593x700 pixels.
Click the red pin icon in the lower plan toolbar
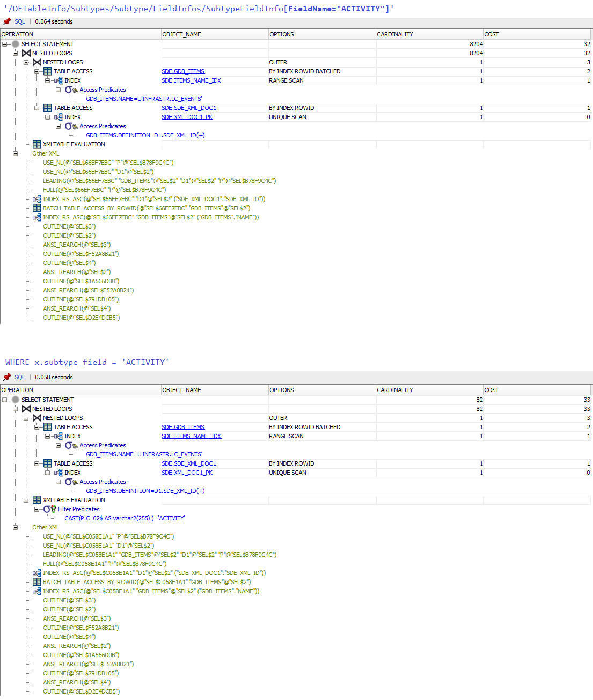[x=6, y=377]
